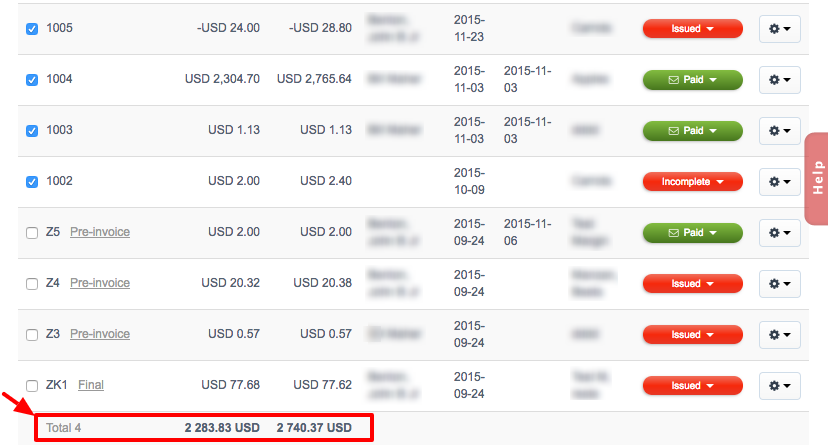Open the Pre-invoice link for Z5
828x446 pixels.
tap(100, 232)
